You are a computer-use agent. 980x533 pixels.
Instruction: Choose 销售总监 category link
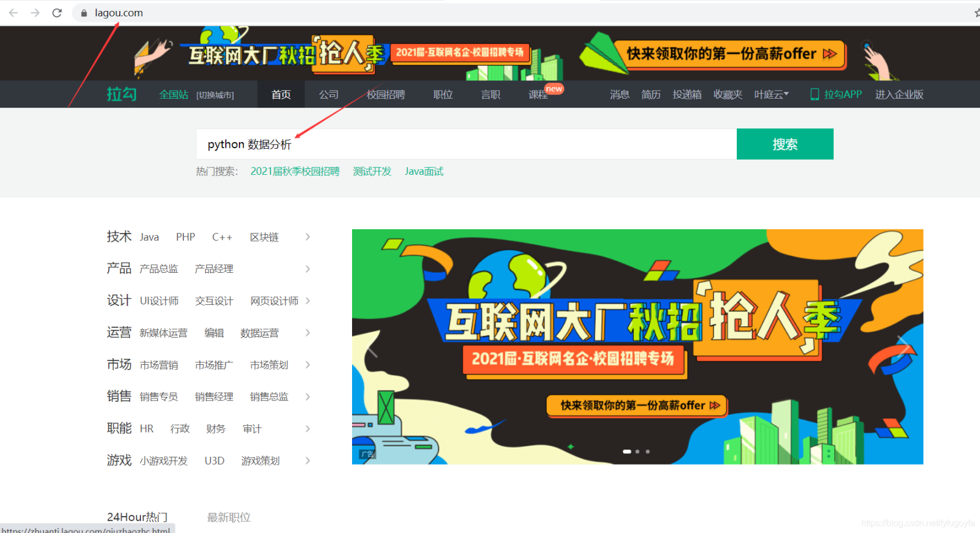pyautogui.click(x=269, y=397)
